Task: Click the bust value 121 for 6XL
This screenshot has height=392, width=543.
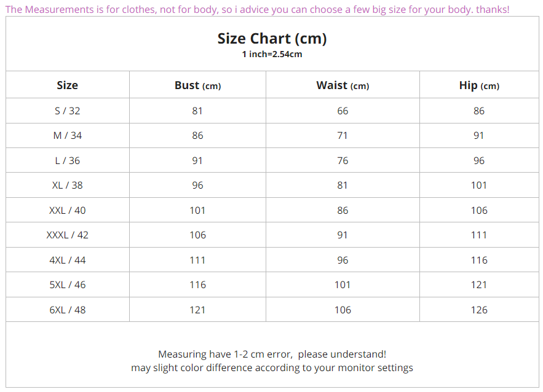Action: pyautogui.click(x=197, y=310)
